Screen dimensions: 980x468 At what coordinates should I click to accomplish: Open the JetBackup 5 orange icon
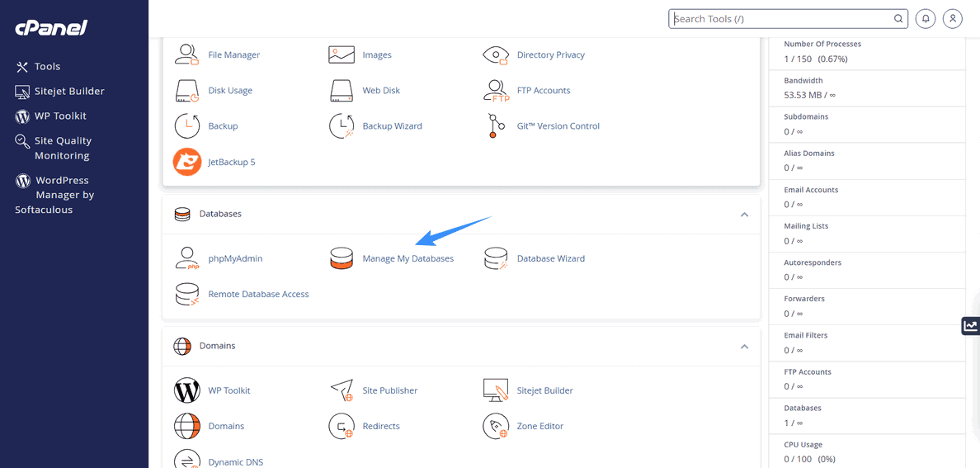coord(187,162)
